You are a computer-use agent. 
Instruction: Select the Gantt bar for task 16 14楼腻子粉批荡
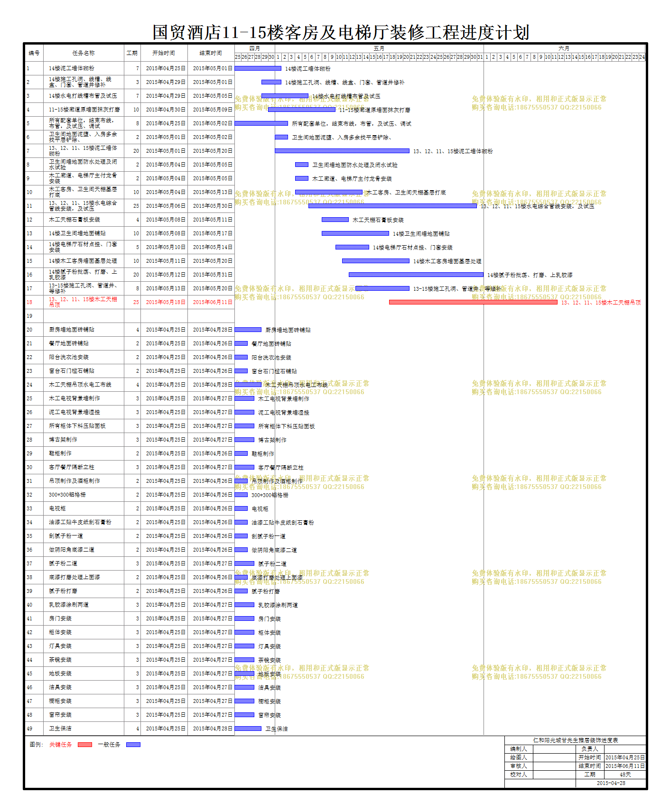pos(416,275)
